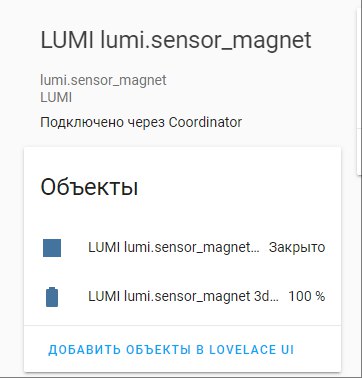
Task: Open the Coordinator device link
Action: click(205, 122)
